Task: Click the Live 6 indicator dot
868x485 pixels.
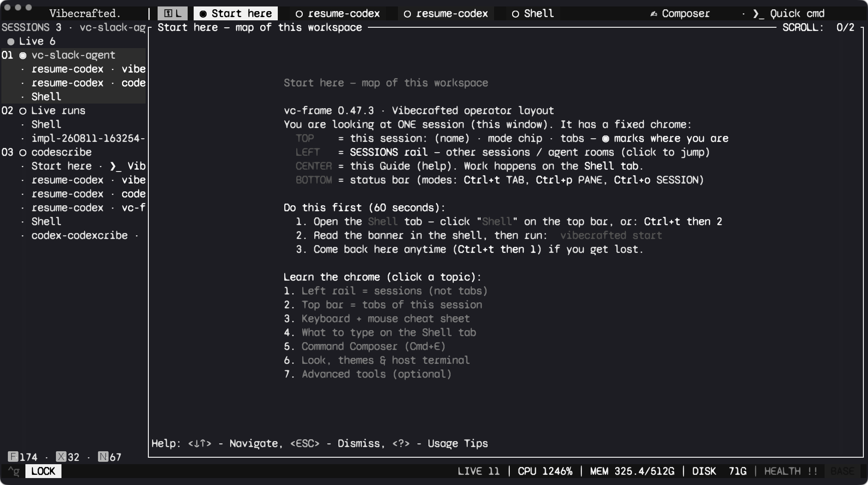Action: pyautogui.click(x=11, y=42)
